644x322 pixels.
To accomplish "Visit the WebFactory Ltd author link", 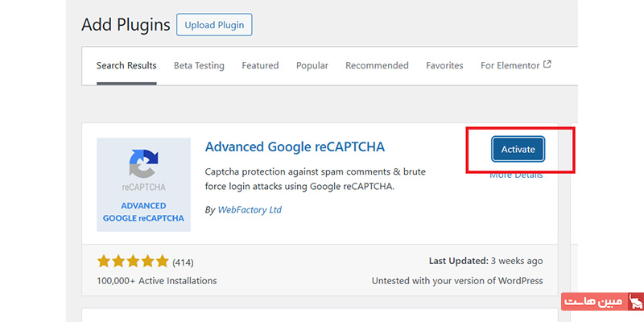I will 250,210.
